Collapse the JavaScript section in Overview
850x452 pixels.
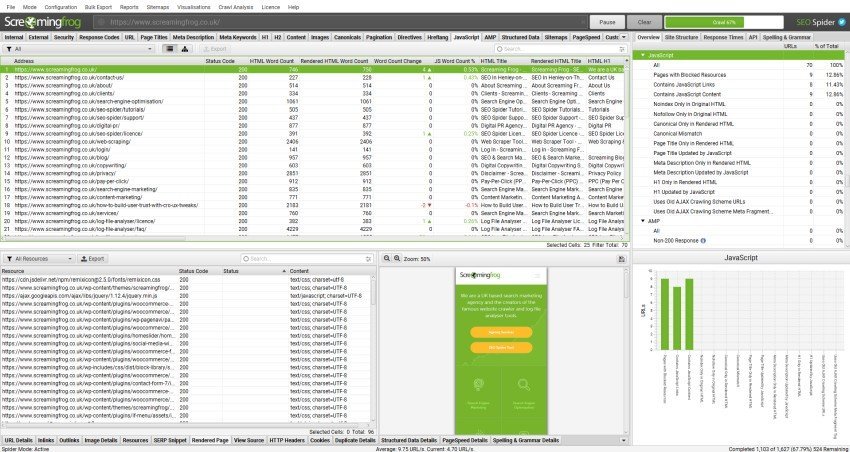point(642,55)
